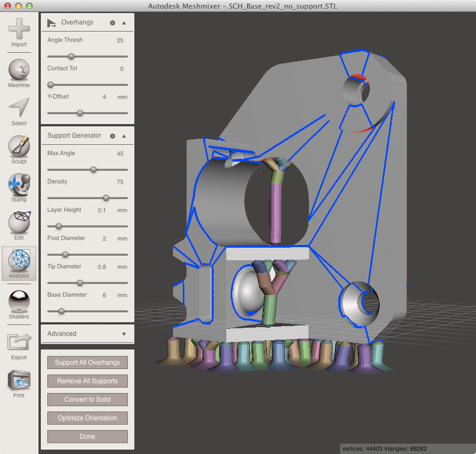
Task: Click the Contact Tol slider handle
Action: click(x=51, y=85)
